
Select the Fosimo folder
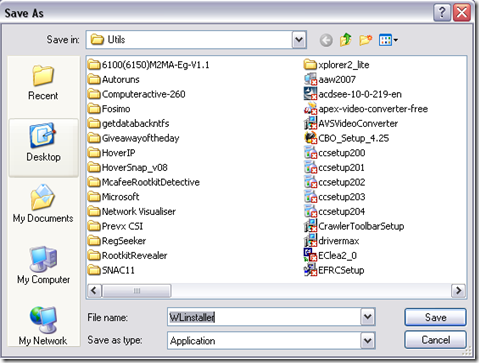tap(109, 109)
